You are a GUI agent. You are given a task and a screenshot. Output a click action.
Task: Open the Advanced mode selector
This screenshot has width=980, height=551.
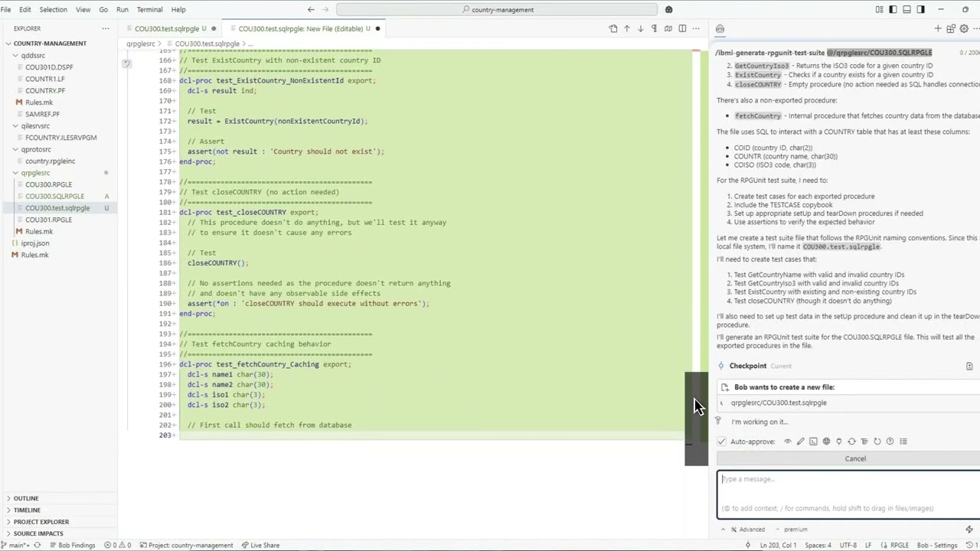(746, 530)
